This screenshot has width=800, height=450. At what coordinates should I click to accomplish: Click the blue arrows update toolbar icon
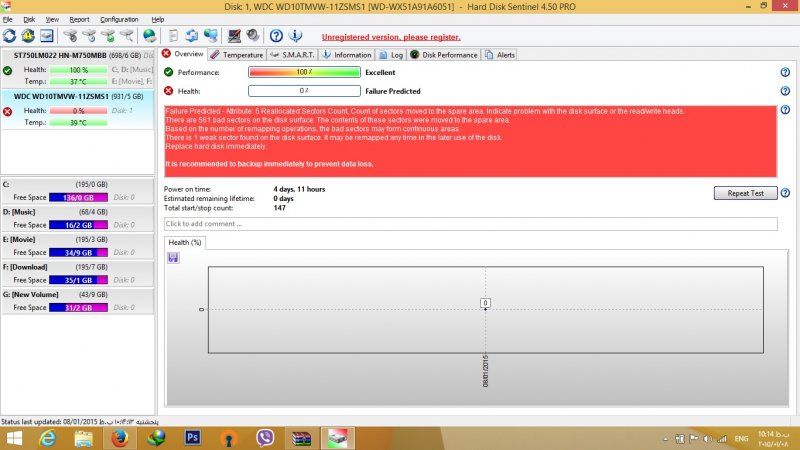pos(191,36)
